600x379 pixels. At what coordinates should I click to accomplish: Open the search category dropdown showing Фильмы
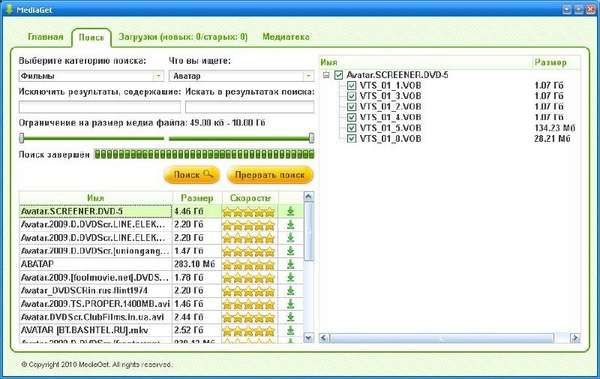point(91,76)
